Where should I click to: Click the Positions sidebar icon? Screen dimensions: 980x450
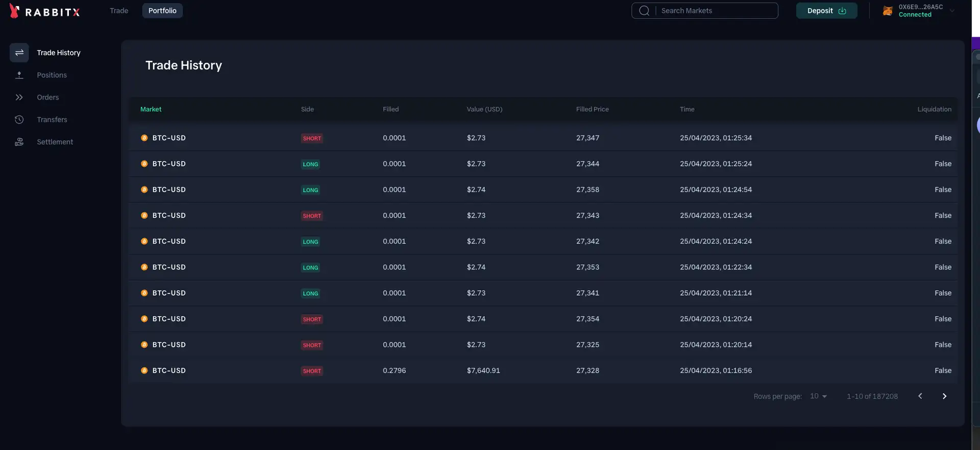(x=19, y=75)
